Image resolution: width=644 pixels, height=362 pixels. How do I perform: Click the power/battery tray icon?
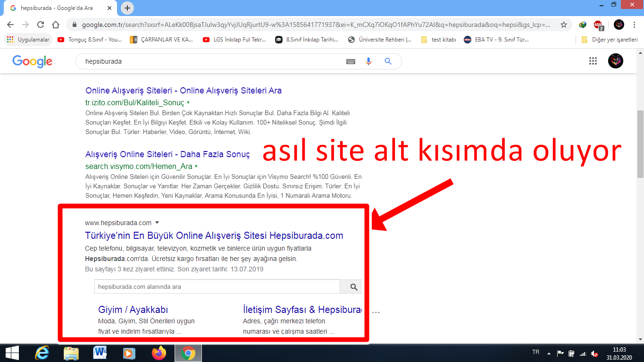click(571, 354)
